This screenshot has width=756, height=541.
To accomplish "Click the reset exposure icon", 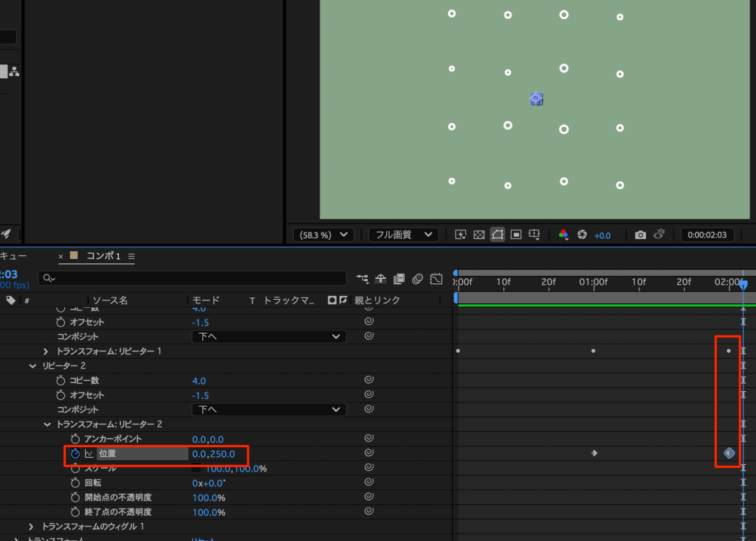I will pos(582,235).
